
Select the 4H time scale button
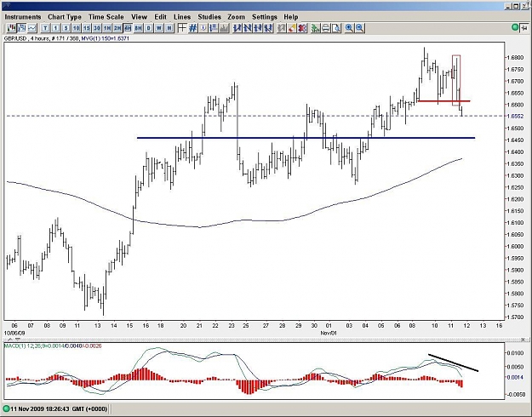(128, 28)
